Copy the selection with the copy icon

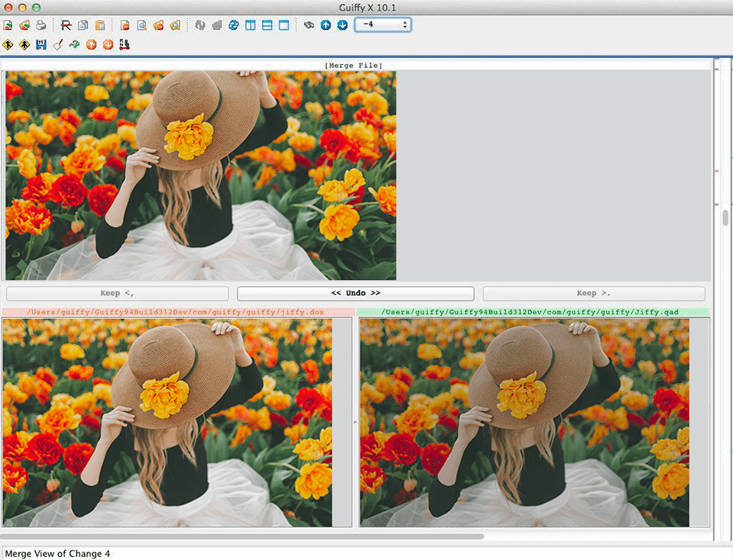click(82, 24)
